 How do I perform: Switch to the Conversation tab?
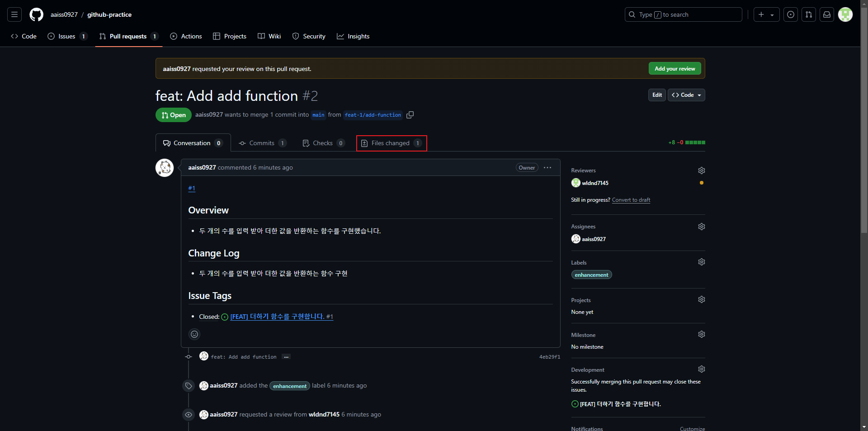tap(193, 143)
